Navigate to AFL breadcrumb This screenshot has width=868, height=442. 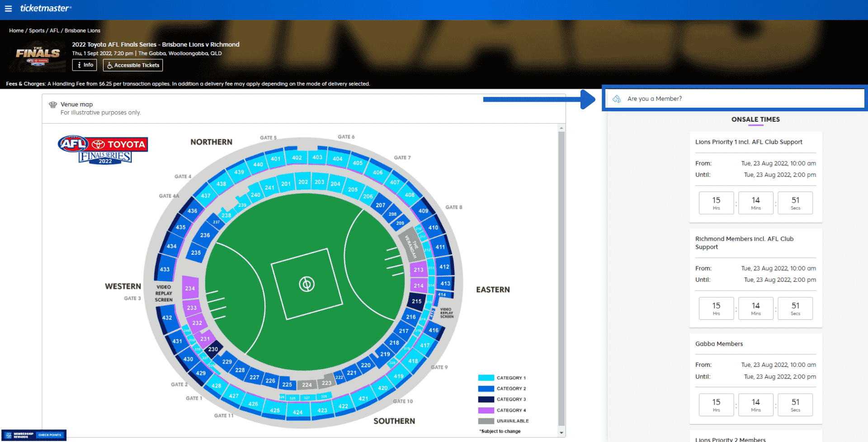tap(54, 31)
